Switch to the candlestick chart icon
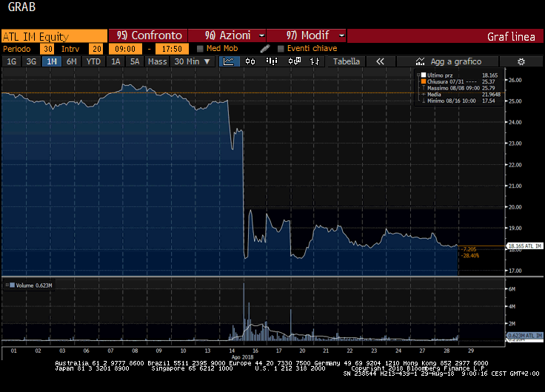The width and height of the screenshot is (545, 392). tap(251, 61)
